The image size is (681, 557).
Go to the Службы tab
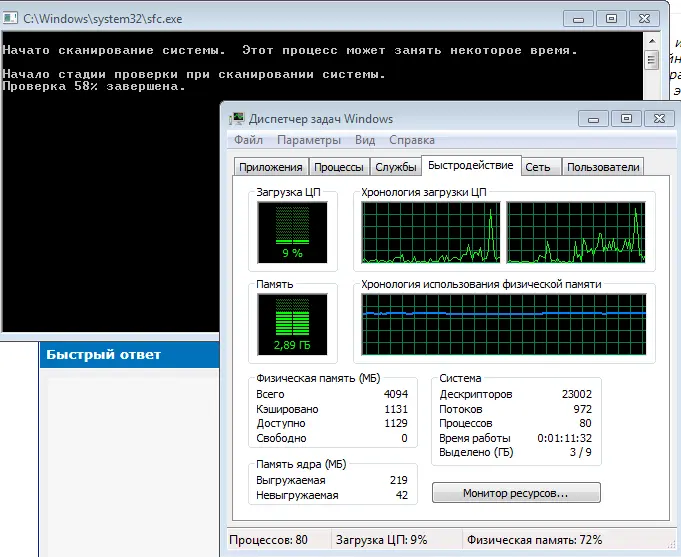click(x=395, y=167)
